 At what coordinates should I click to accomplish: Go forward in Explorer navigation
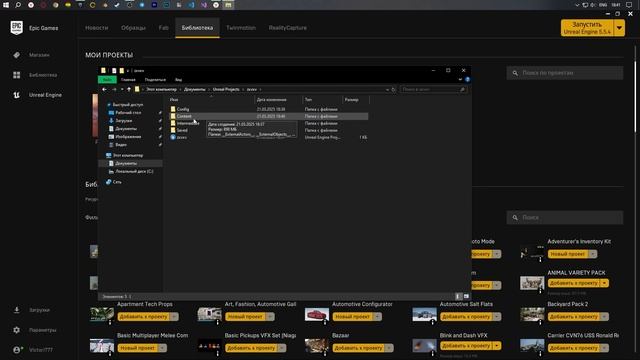point(114,89)
